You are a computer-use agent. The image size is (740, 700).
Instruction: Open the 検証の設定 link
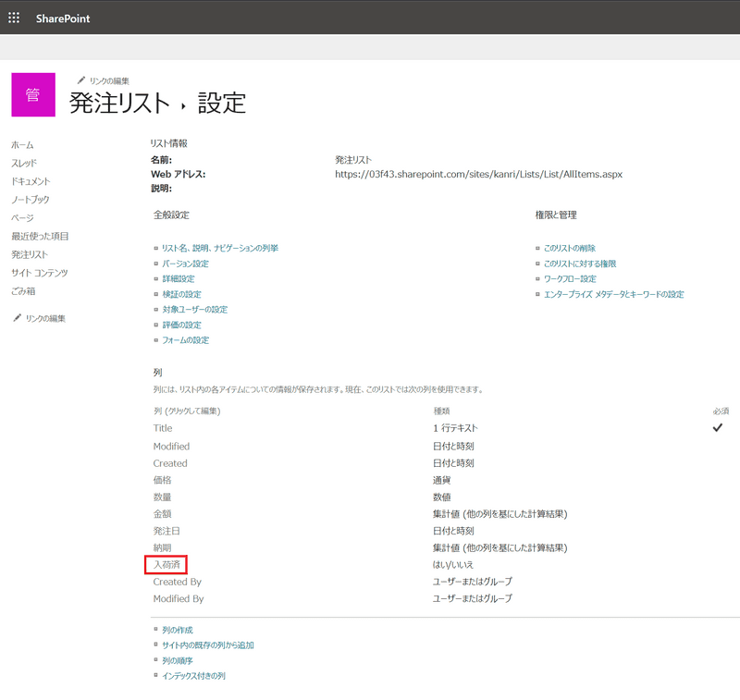pos(180,294)
